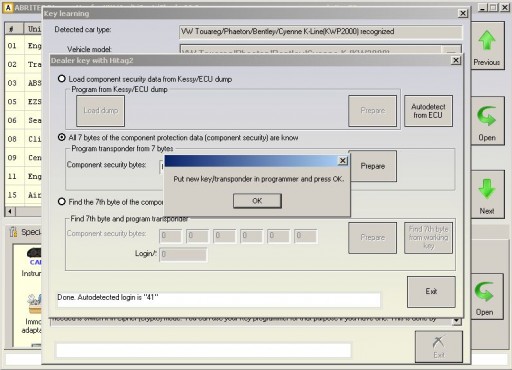Minimize the ABRITES main window
This screenshot has width=512, height=370.
tap(483, 8)
